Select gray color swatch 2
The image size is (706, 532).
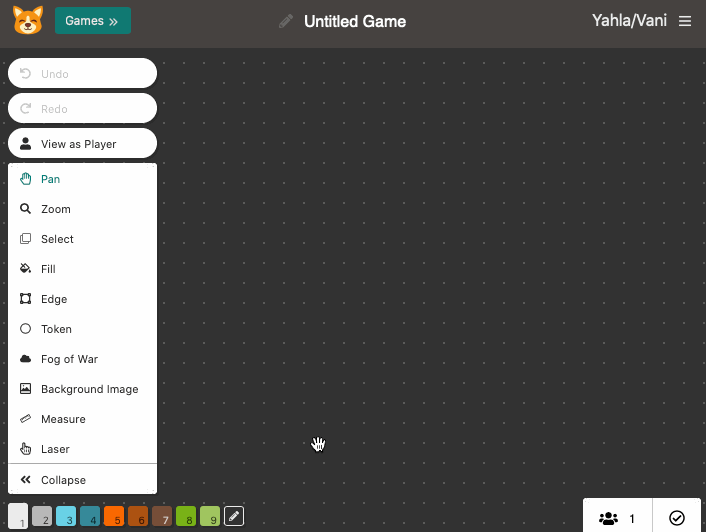(42, 516)
